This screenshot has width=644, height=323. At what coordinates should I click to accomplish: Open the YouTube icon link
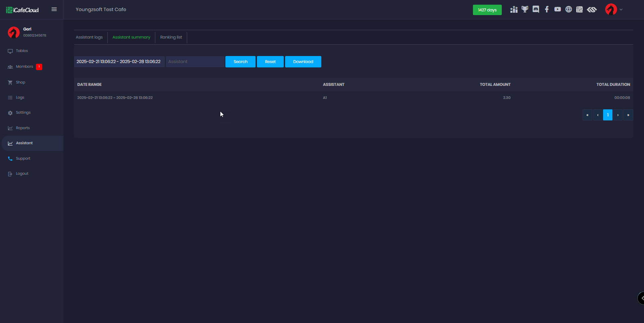coord(557,9)
